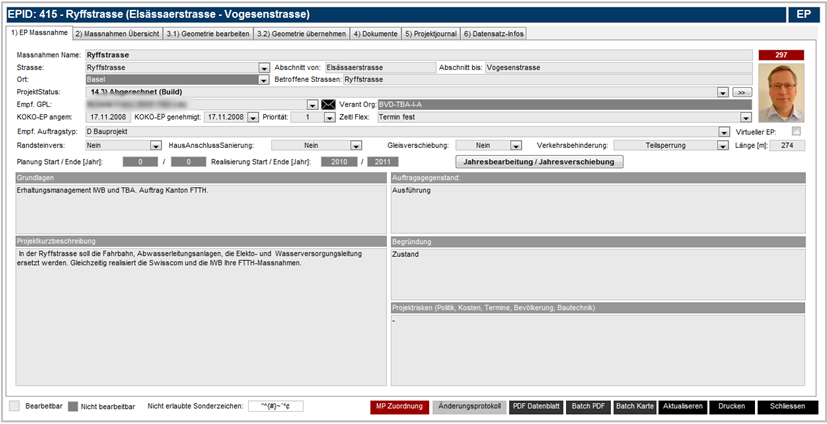Screen dimensions: 827x424
Task: Open the Änderungsprotokoll
Action: 469,407
